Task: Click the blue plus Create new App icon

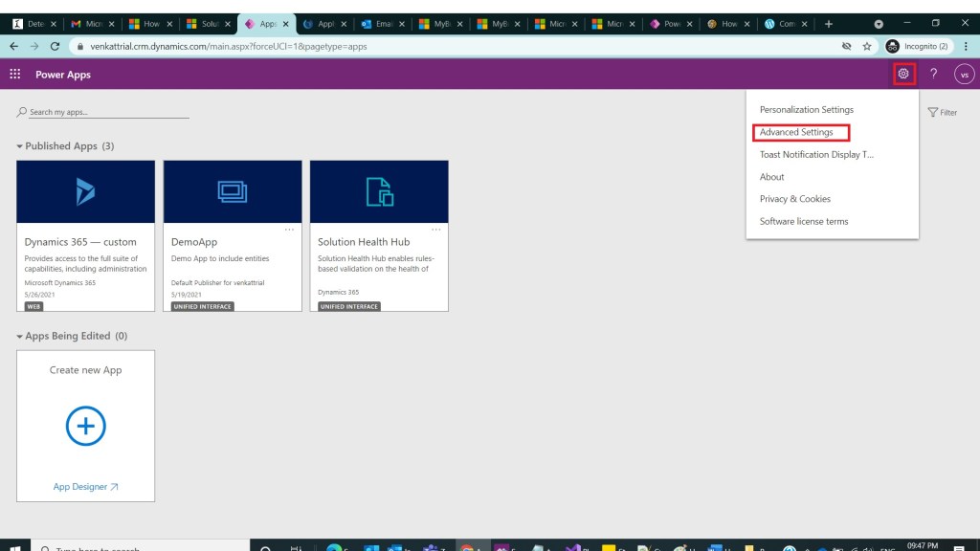Action: tap(85, 426)
